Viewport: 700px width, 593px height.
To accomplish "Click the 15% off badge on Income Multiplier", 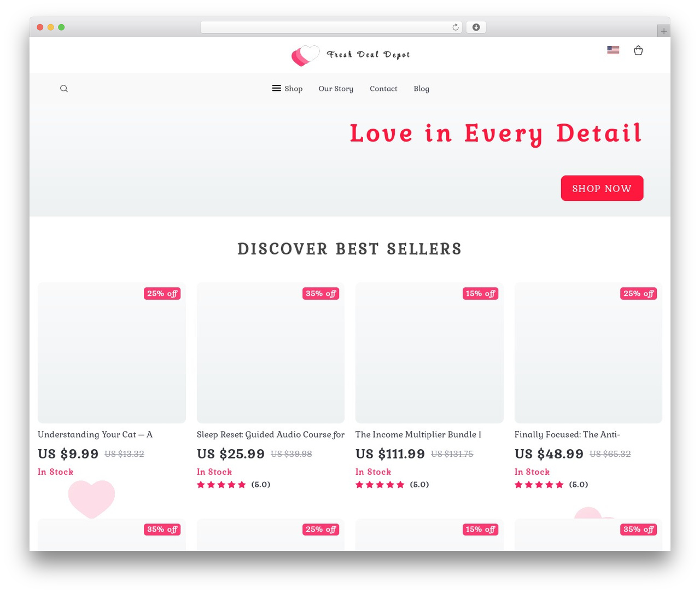I will pyautogui.click(x=480, y=294).
